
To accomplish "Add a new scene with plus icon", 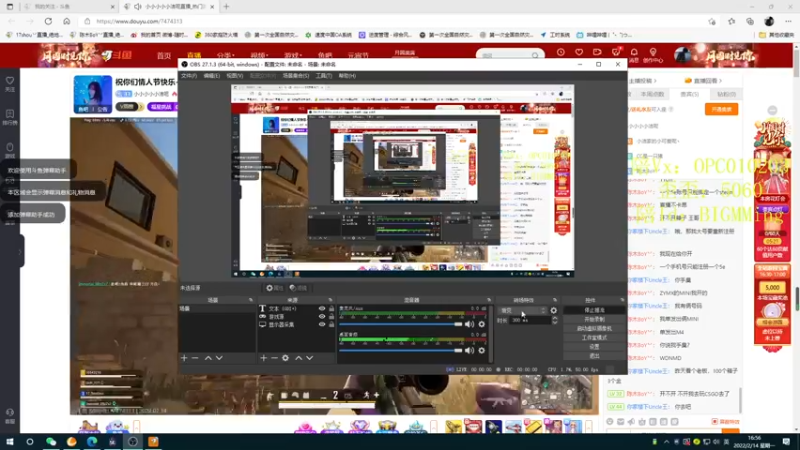I will coord(184,358).
